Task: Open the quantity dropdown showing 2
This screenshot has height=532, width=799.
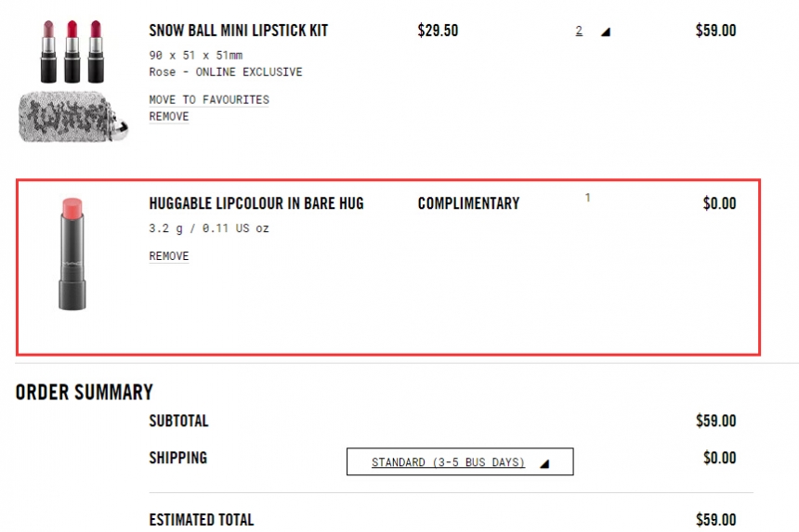Action: [580, 31]
